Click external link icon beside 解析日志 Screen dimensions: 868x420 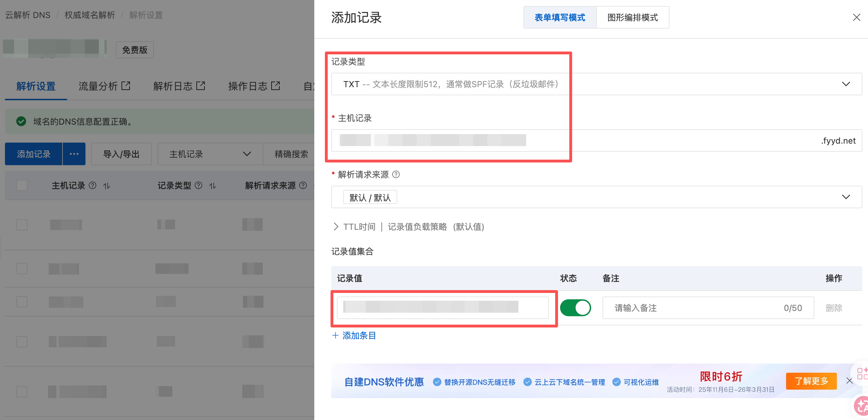pos(201,86)
